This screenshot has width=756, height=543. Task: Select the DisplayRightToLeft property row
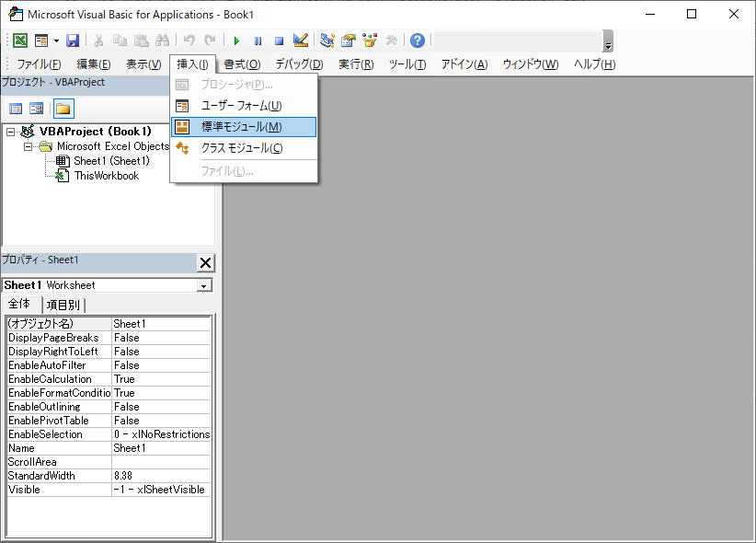point(109,352)
